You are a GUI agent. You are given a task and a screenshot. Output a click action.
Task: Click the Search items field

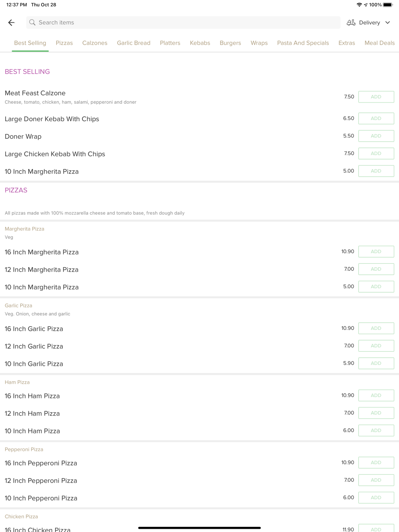pyautogui.click(x=183, y=23)
